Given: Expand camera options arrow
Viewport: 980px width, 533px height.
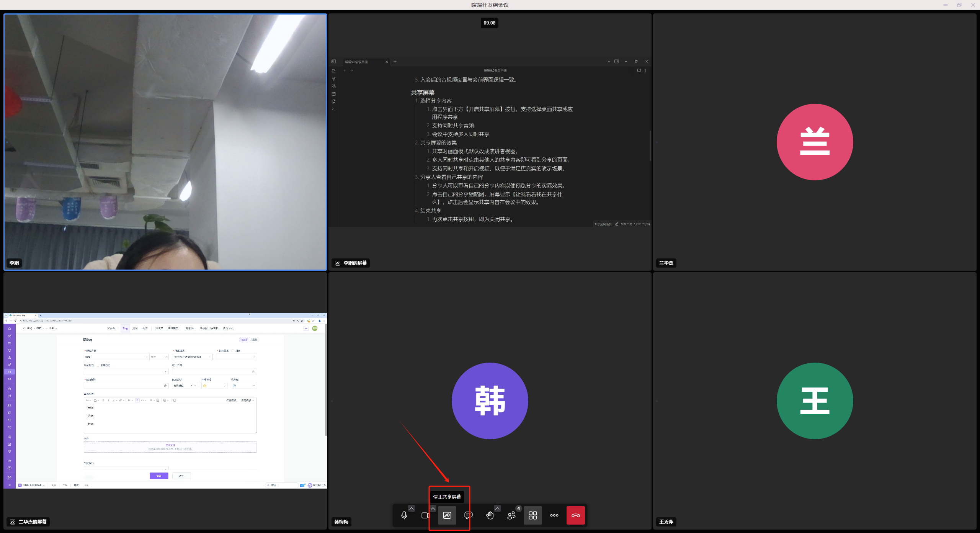Looking at the screenshot, I should pyautogui.click(x=433, y=508).
